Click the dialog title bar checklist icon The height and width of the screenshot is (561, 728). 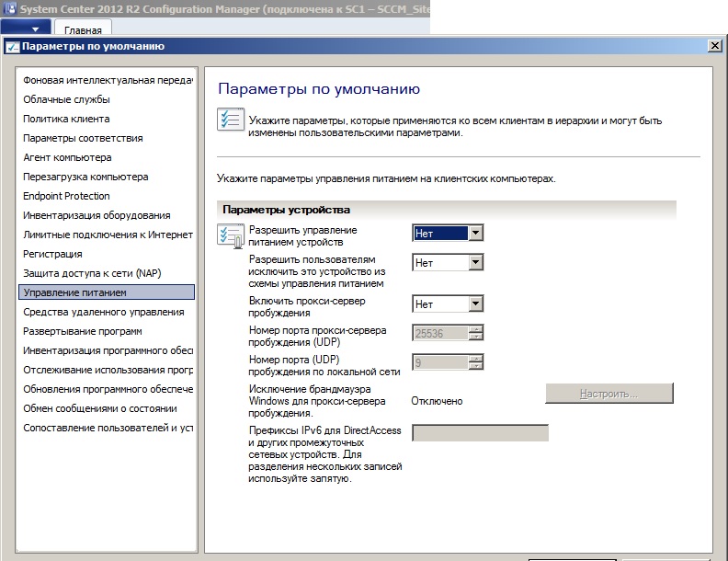pos(13,46)
